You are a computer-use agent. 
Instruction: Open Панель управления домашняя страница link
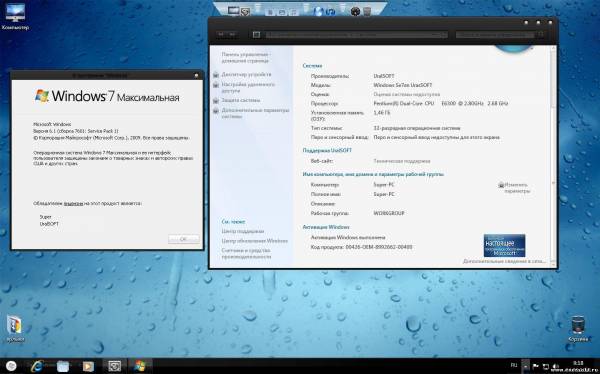(246, 57)
